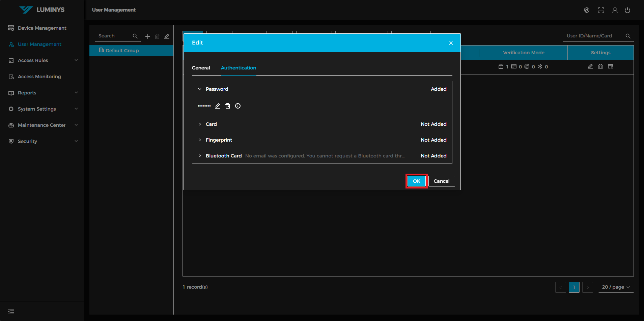Collapse the sidebar menu icon
Screen dimensions: 644x321
(11, 311)
